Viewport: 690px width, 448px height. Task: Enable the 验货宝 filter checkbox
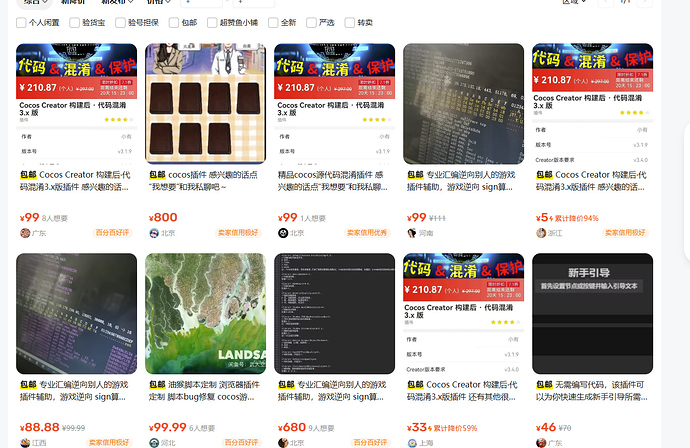pyautogui.click(x=74, y=22)
